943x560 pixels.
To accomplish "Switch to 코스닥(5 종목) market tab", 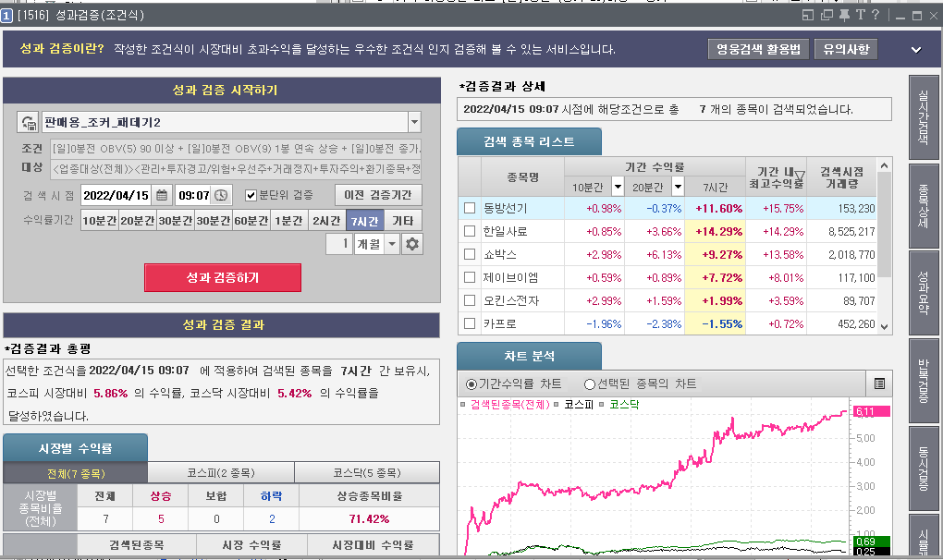I will [367, 473].
